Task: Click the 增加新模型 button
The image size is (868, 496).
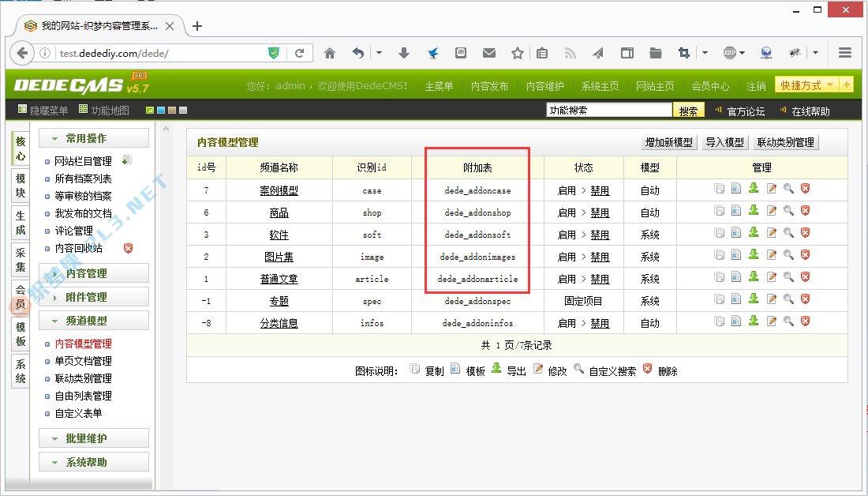Action: tap(668, 142)
